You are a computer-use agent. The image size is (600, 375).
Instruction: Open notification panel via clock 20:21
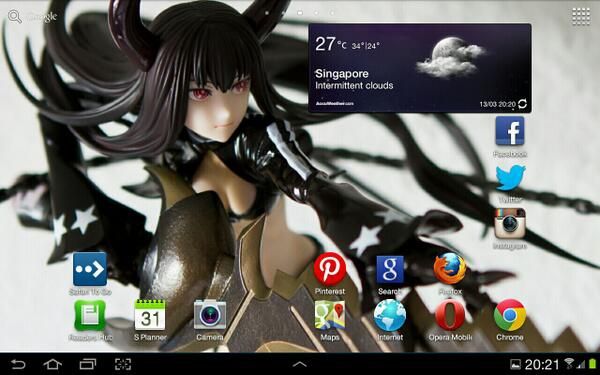541,364
